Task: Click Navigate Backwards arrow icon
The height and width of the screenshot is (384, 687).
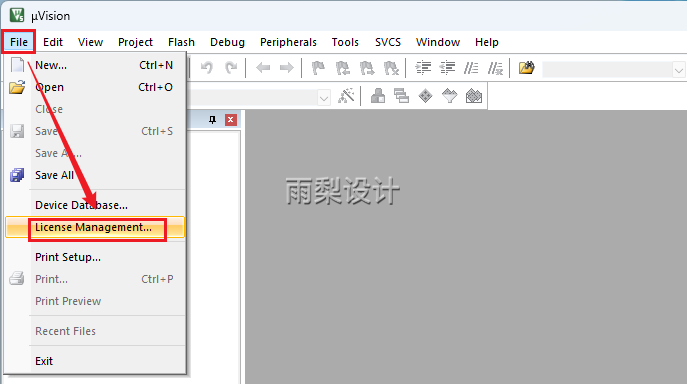Action: pyautogui.click(x=263, y=68)
